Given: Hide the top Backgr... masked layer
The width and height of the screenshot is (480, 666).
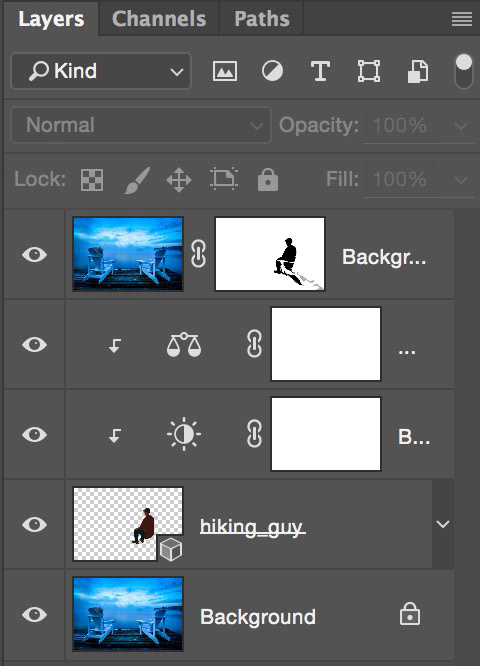Looking at the screenshot, I should click(34, 254).
